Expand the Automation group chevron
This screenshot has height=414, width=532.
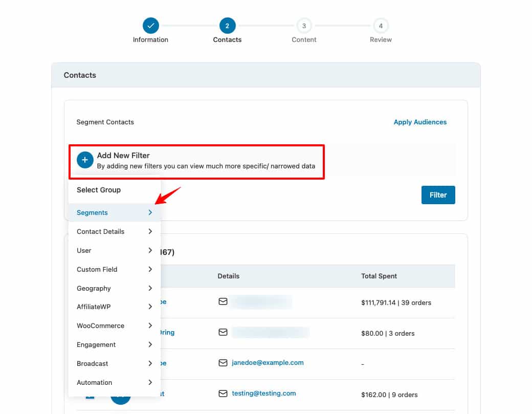[x=150, y=382]
